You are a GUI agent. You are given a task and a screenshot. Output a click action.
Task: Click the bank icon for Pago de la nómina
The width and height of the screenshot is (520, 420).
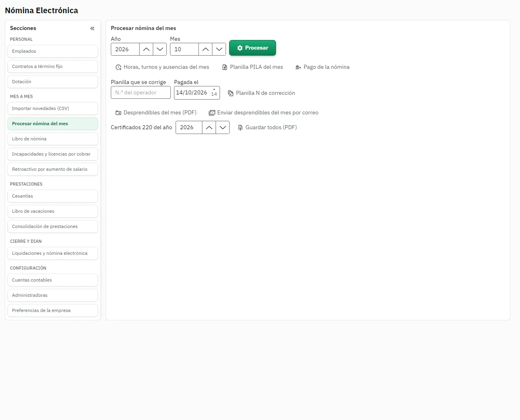(x=298, y=67)
